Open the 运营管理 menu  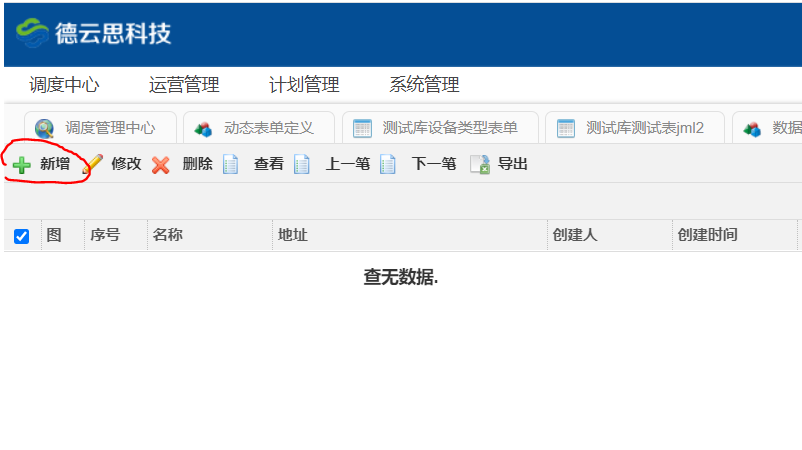tap(184, 85)
